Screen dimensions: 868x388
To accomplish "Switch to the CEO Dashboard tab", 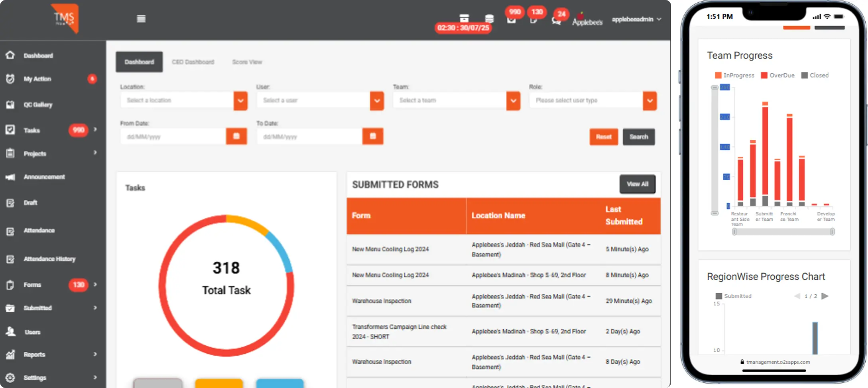I will point(193,62).
